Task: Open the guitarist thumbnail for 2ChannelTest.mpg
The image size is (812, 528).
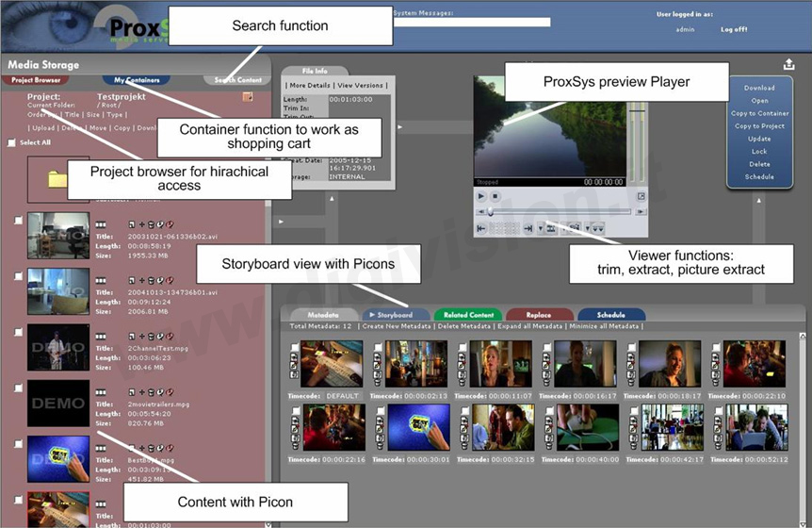Action: coord(58,347)
